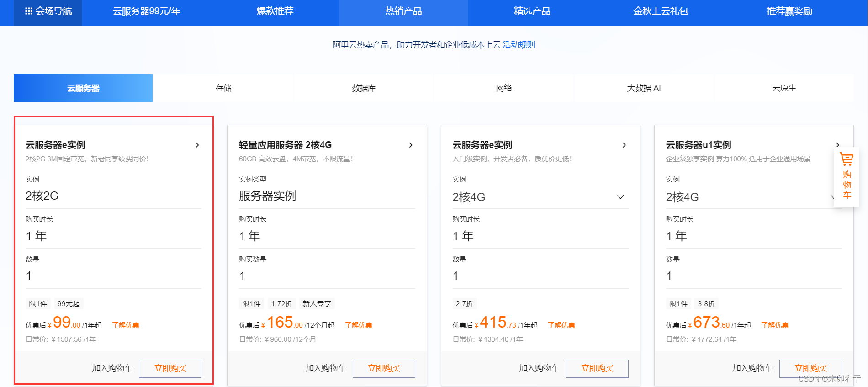Go to 爆款推荐 section
868x387 pixels.
pyautogui.click(x=275, y=11)
